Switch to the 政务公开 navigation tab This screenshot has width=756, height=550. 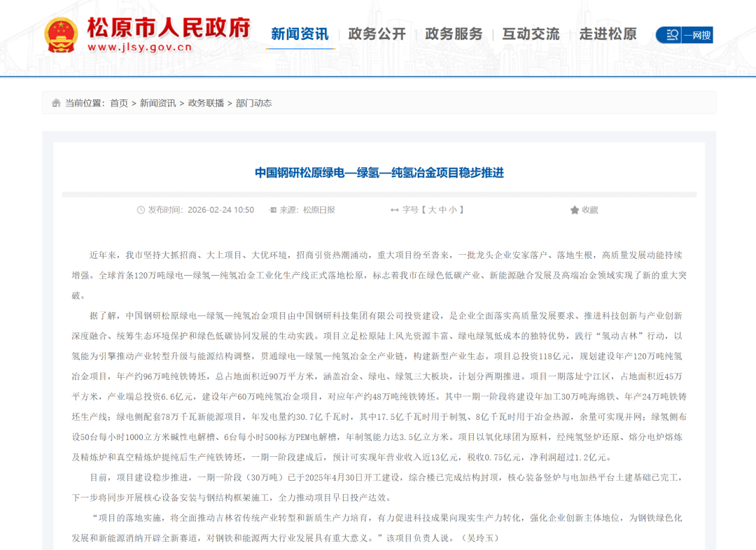pyautogui.click(x=377, y=33)
